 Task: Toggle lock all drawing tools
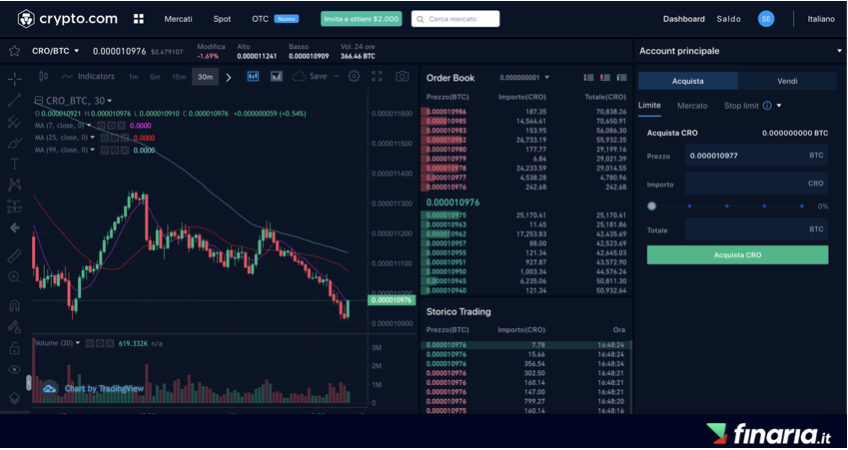[15, 348]
